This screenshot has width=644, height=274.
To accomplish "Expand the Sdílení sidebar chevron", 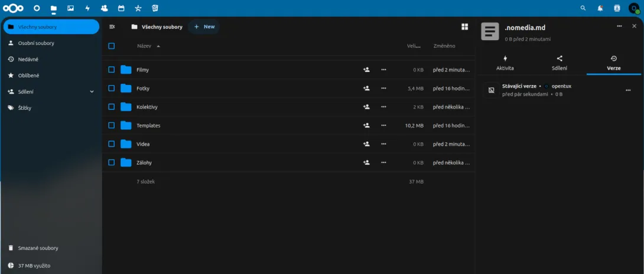I will click(92, 92).
